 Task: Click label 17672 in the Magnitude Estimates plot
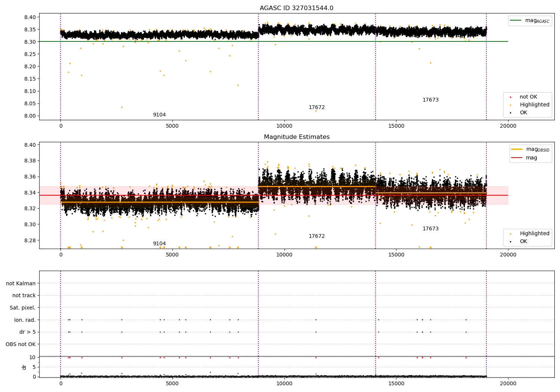tap(317, 236)
